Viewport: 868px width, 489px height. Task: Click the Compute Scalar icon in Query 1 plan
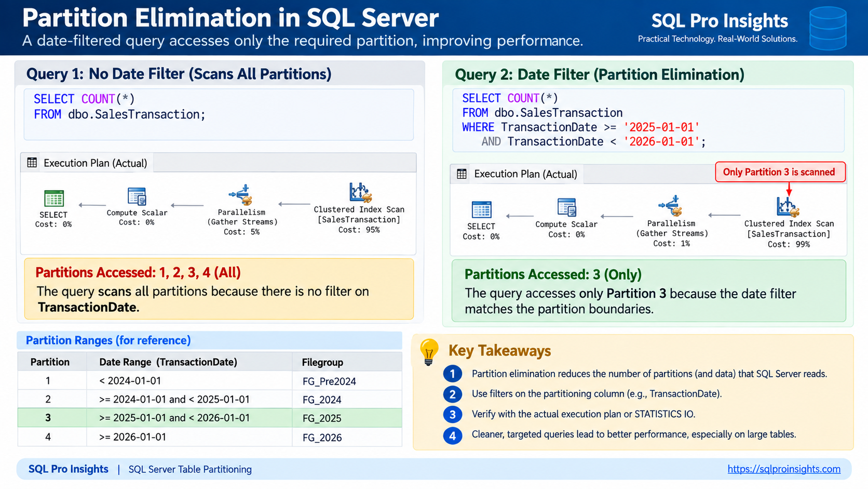(137, 196)
